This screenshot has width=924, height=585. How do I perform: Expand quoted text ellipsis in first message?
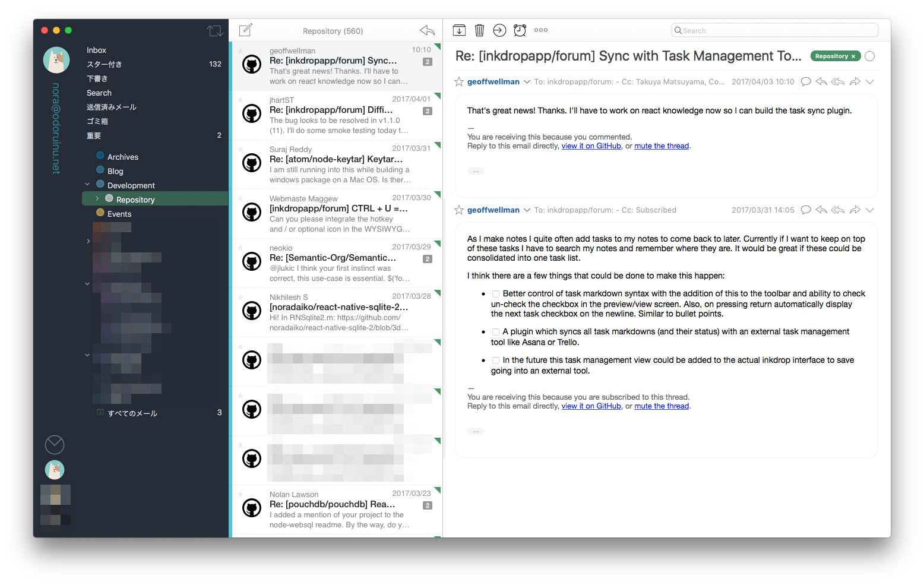pos(476,171)
